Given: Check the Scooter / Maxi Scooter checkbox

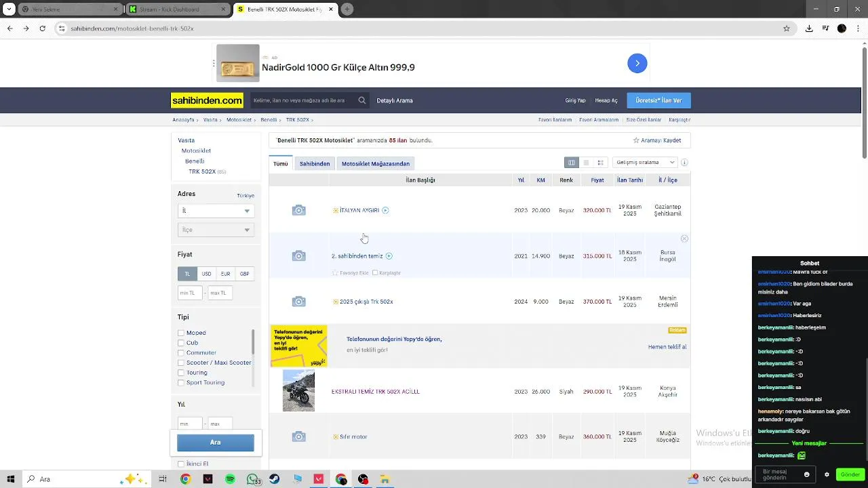Looking at the screenshot, I should point(181,363).
